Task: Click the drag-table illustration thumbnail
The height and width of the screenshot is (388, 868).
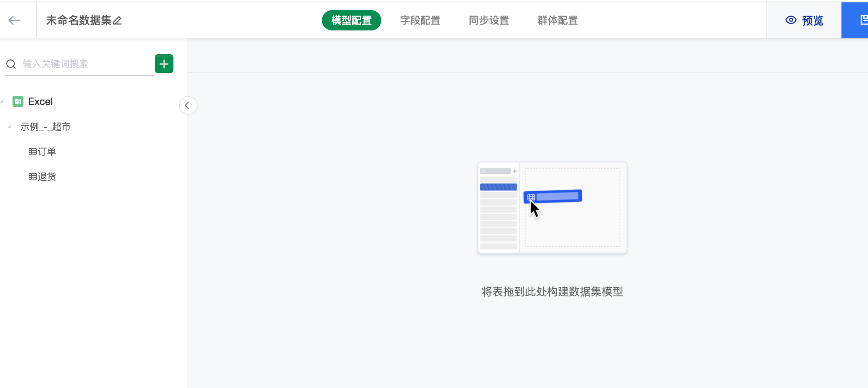Action: (552, 208)
